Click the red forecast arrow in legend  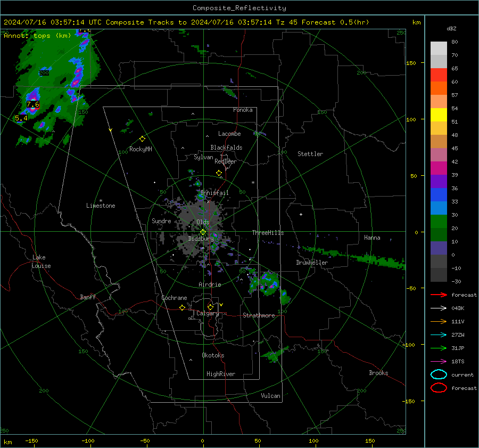[x=439, y=295]
